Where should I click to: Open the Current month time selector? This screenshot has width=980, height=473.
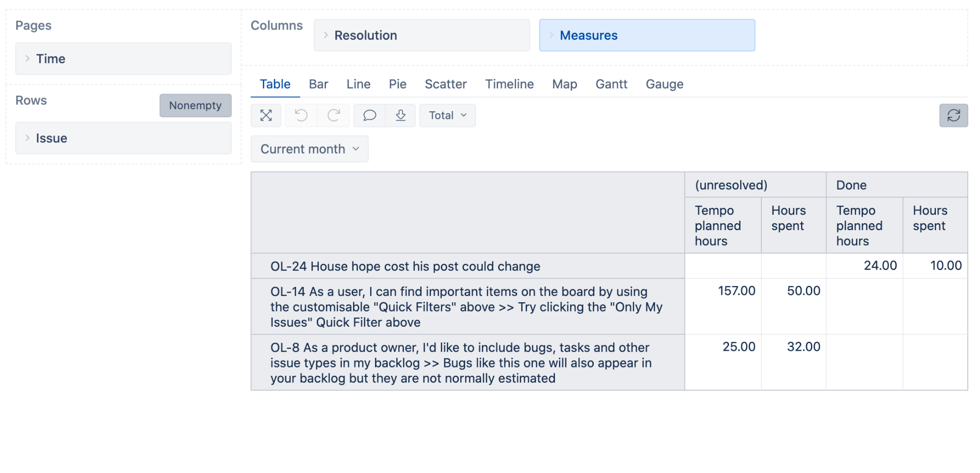coord(309,149)
